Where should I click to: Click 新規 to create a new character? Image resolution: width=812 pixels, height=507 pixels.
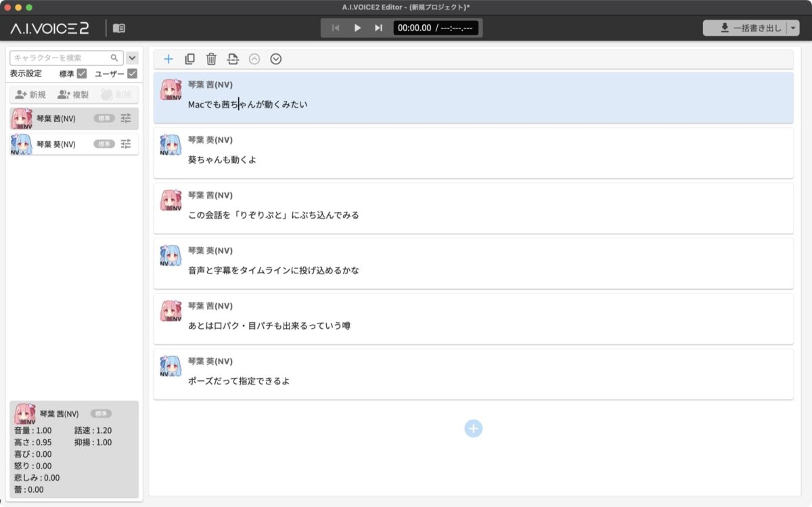pos(30,93)
